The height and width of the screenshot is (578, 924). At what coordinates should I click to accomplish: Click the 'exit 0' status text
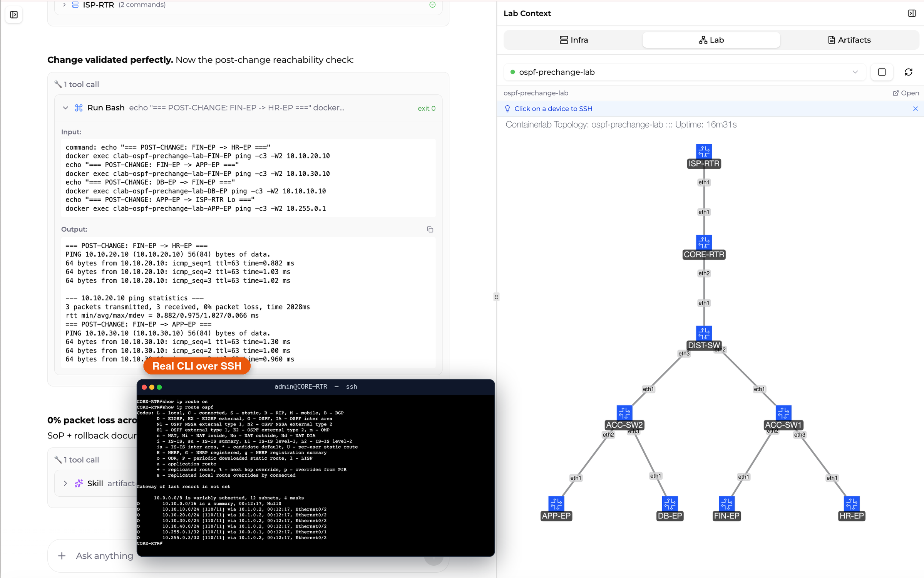(426, 108)
